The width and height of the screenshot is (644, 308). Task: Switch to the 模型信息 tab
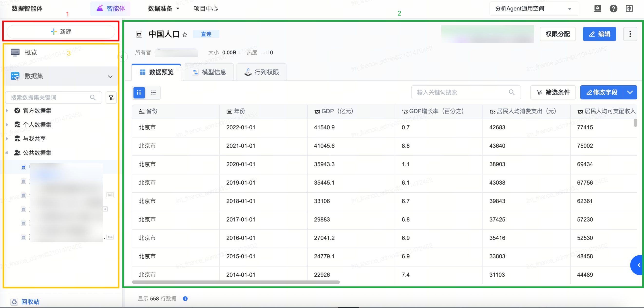pos(209,72)
